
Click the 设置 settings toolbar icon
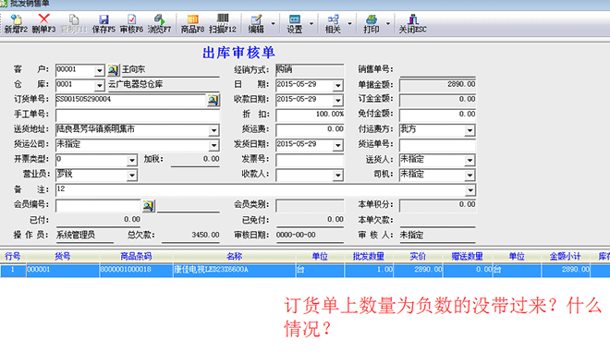(x=295, y=19)
